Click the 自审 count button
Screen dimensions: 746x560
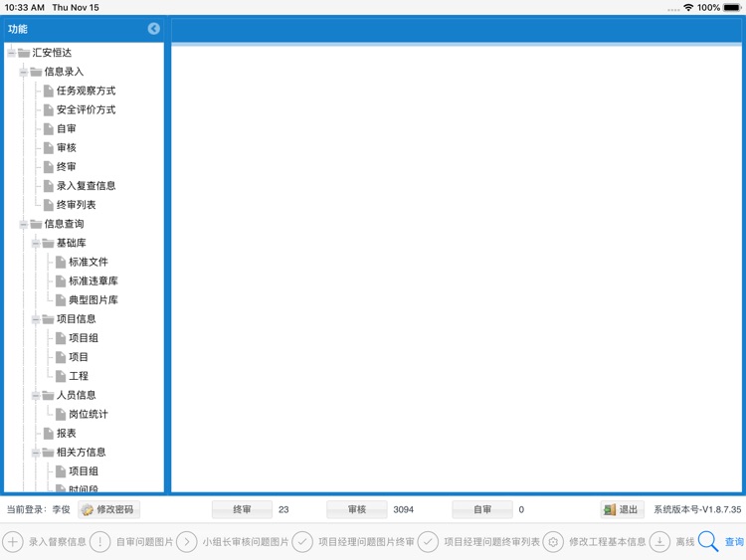pos(482,509)
